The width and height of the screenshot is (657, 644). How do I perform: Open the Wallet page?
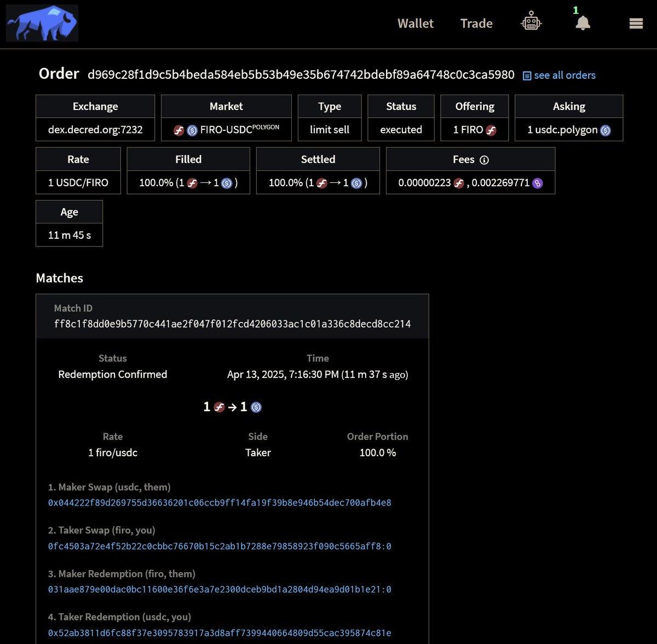(x=415, y=23)
